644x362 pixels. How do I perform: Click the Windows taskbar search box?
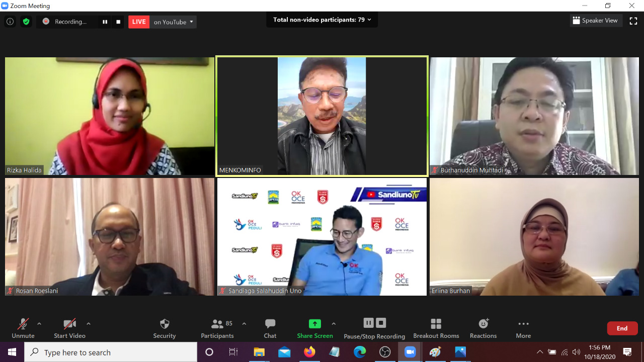tap(111, 352)
